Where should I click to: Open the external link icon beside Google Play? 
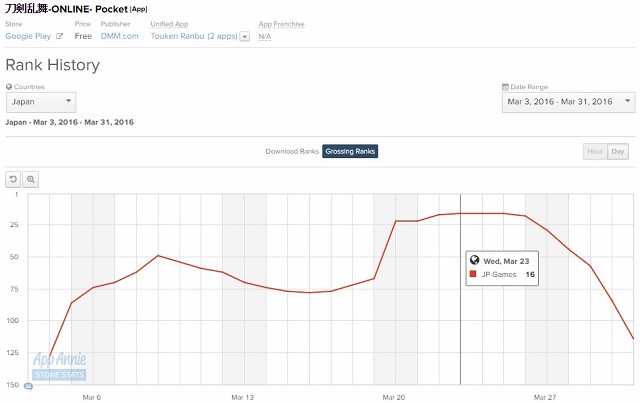(59, 36)
